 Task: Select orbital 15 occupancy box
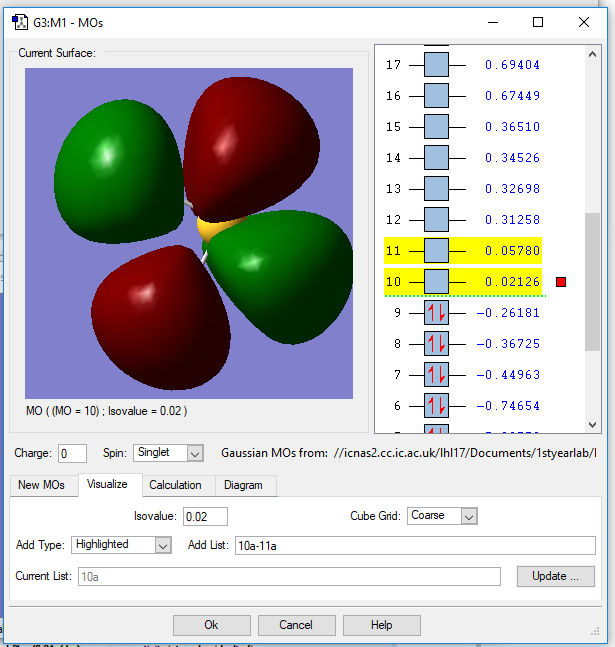436,127
